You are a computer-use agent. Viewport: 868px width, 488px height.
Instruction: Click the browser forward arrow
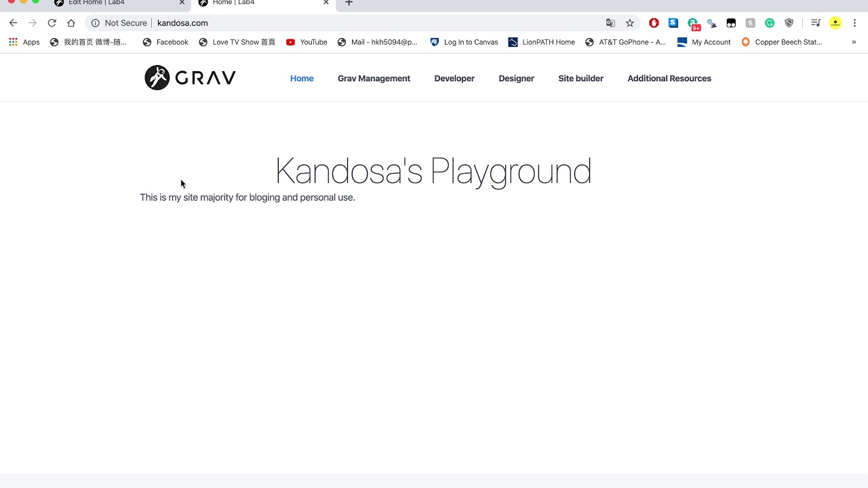tap(32, 23)
